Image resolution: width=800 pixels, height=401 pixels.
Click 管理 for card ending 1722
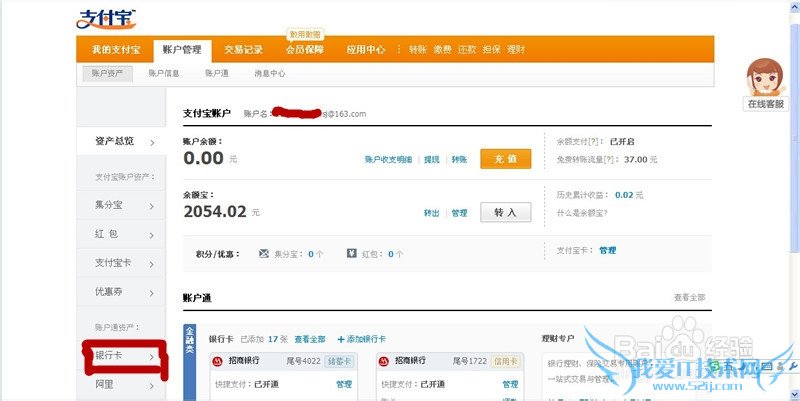click(510, 384)
